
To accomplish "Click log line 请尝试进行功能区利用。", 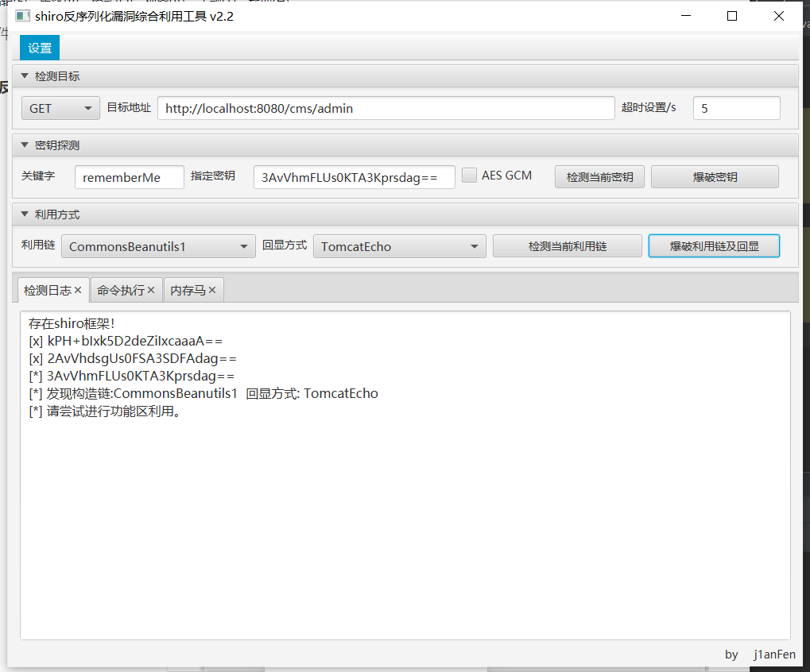I will pyautogui.click(x=105, y=411).
